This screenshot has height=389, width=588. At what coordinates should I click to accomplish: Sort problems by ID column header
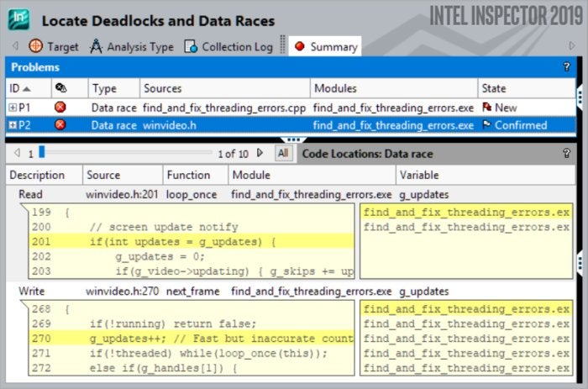tap(29, 88)
